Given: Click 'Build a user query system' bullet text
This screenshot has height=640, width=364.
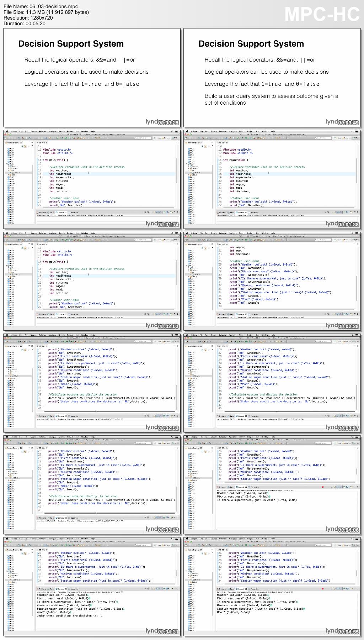Looking at the screenshot, I should coord(271,99).
